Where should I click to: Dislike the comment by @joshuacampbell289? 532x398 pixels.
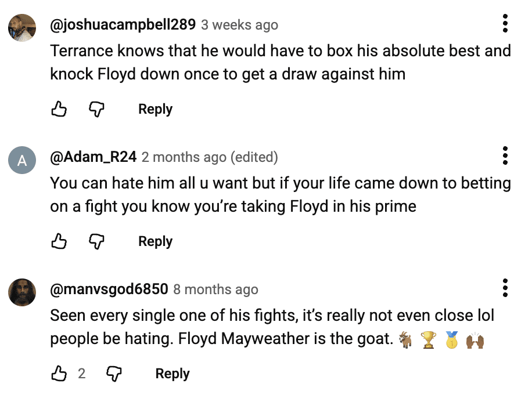[x=96, y=109]
